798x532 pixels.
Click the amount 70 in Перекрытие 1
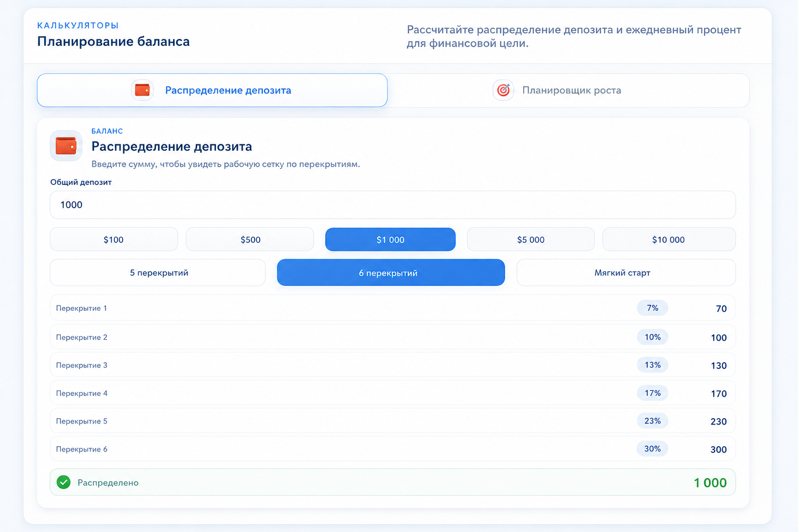[721, 309]
